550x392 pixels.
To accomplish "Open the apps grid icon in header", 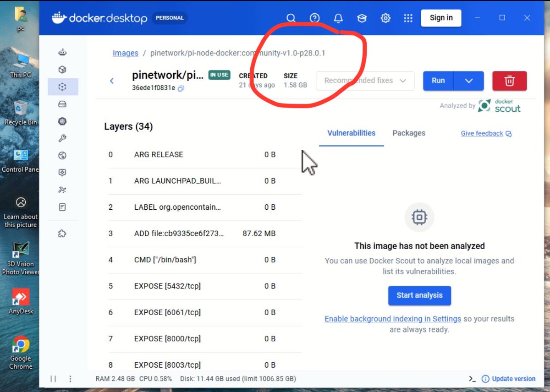I will point(408,18).
